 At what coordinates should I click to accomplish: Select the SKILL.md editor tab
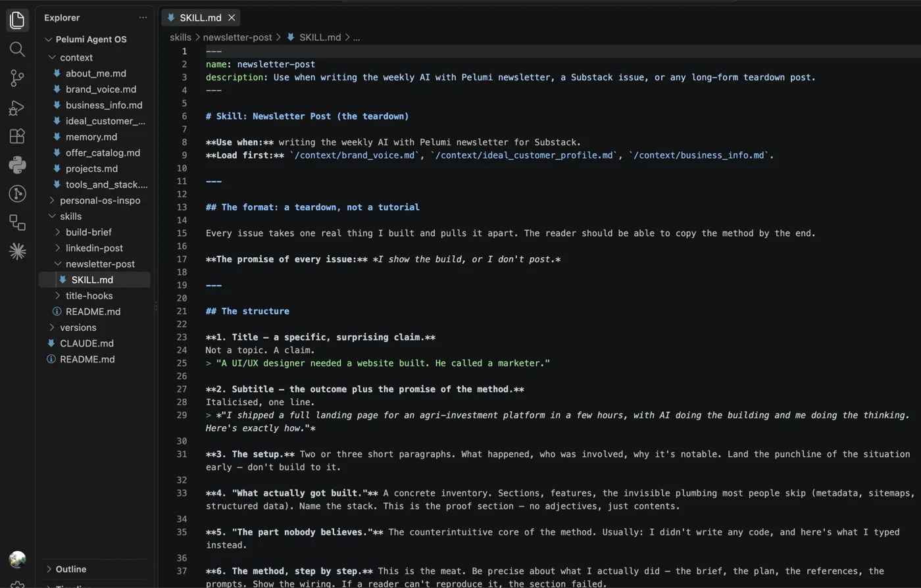coord(201,18)
